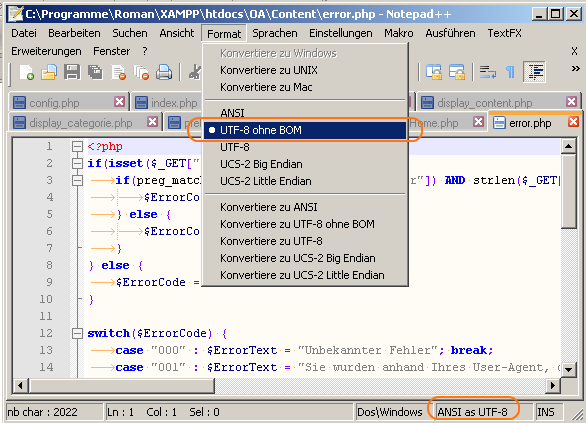586x423 pixels.
Task: Switch to the display_content.php tab
Action: (x=499, y=102)
